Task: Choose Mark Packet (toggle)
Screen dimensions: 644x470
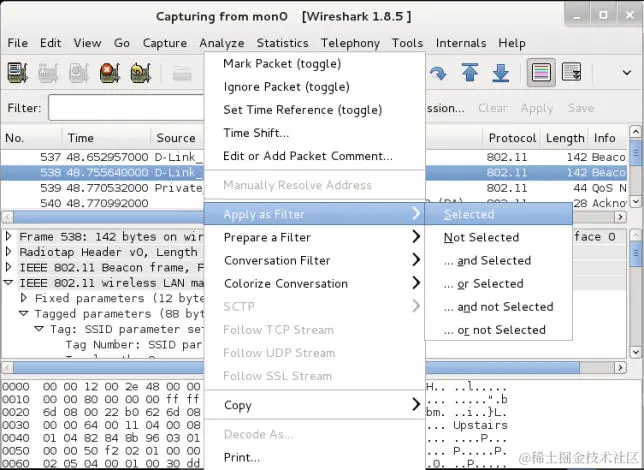Action: click(315, 64)
